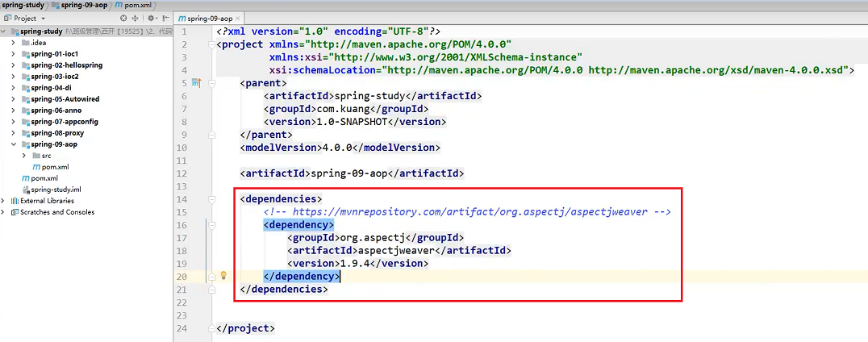The width and height of the screenshot is (868, 342).
Task: Select the .idea folder icon
Action: (x=26, y=43)
